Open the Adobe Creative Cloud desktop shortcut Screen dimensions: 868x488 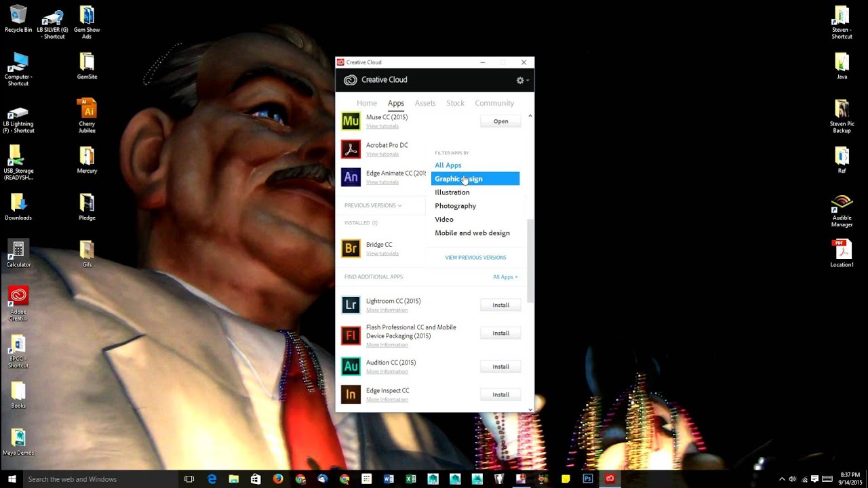point(18,303)
